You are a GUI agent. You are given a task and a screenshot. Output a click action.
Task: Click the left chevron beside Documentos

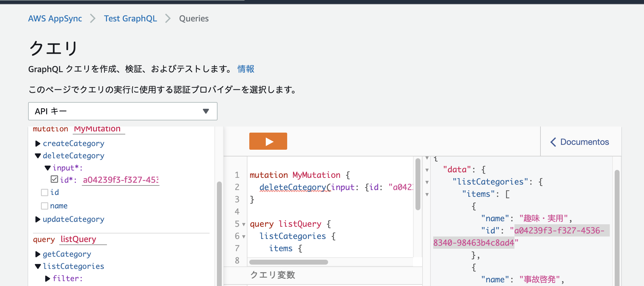(553, 142)
